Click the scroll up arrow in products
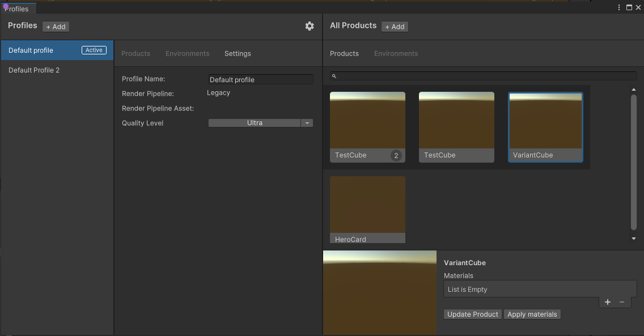Screen dimensions: 644x336 coord(634,90)
